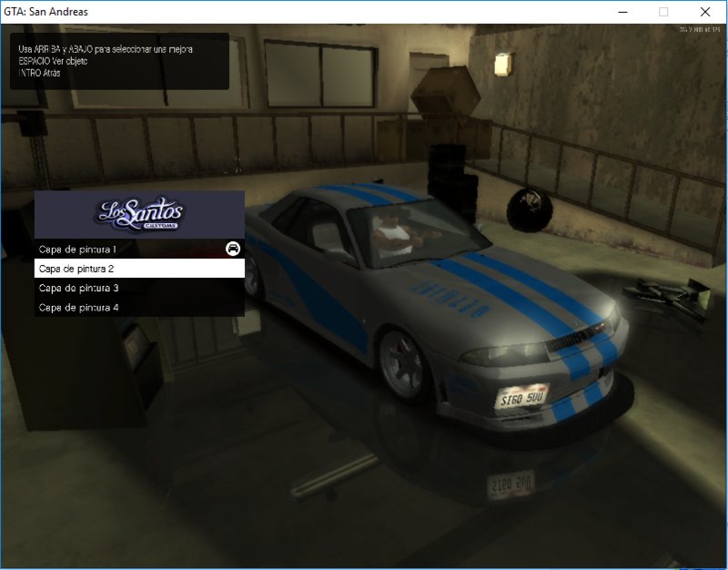Image resolution: width=728 pixels, height=570 pixels.
Task: Click the 'ESPACIO Ver objeto' hint text
Action: (53, 61)
